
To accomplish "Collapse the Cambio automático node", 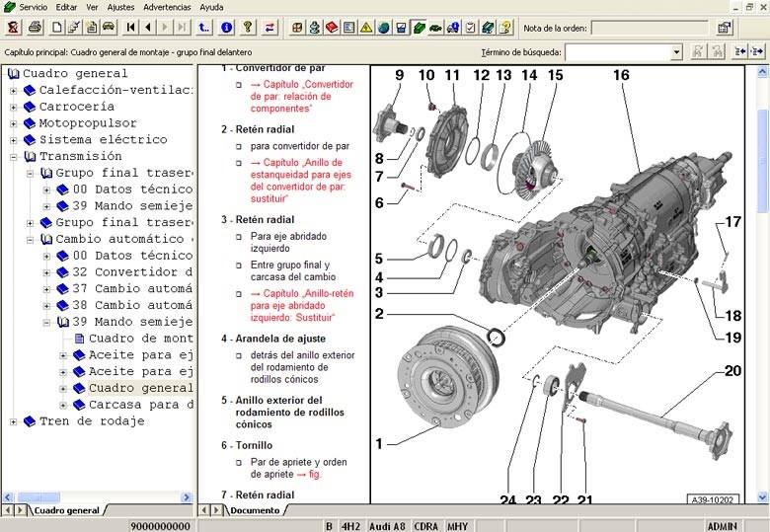I will click(x=31, y=240).
